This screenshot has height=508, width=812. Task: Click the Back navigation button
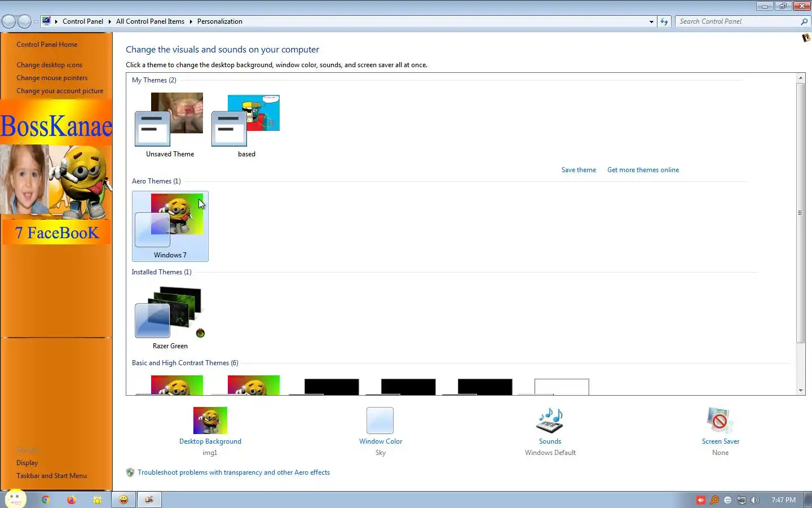pos(9,21)
